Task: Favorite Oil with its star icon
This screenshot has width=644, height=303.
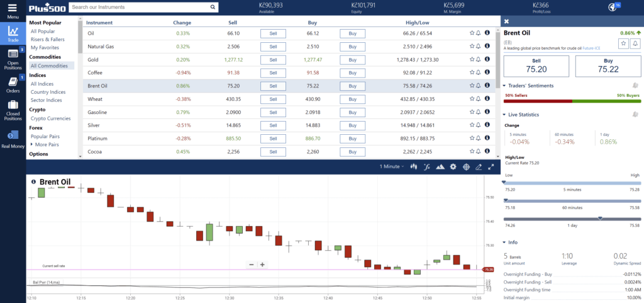Action: 472,33
